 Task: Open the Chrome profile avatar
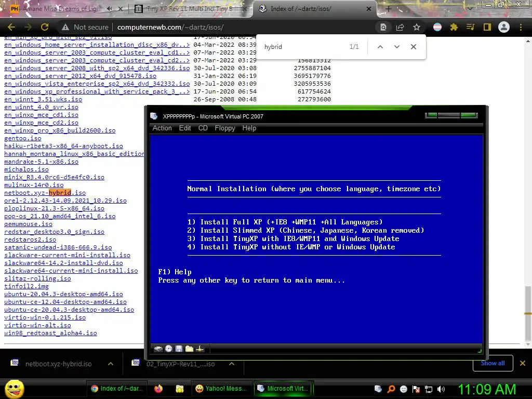pyautogui.click(x=504, y=27)
